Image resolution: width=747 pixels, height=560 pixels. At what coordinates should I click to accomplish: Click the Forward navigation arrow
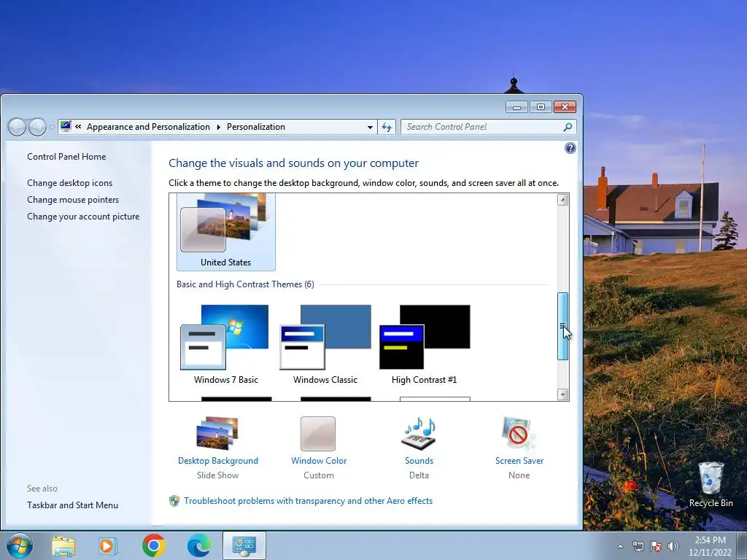click(x=37, y=127)
